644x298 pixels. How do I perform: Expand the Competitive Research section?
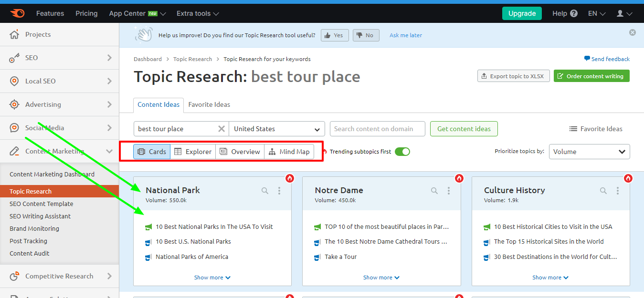109,276
